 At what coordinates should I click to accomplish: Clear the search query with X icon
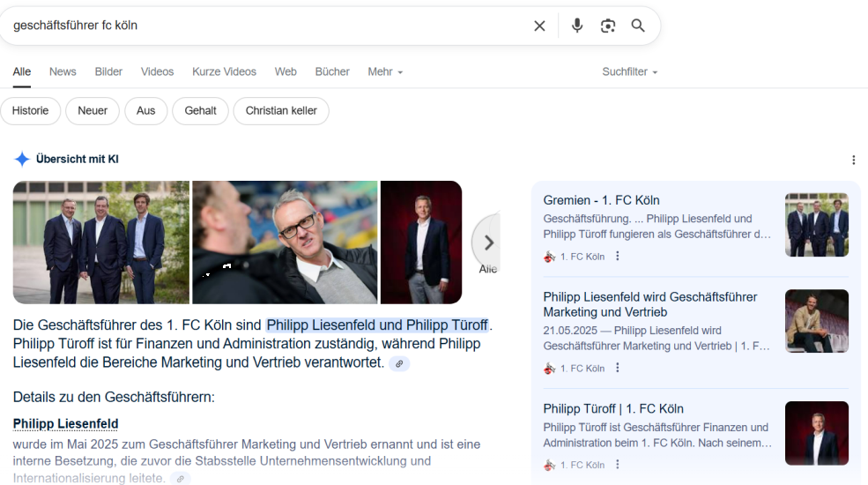[x=539, y=26]
